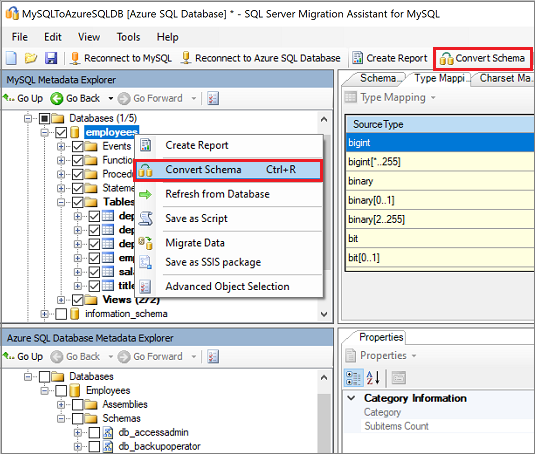Image resolution: width=535 pixels, height=454 pixels.
Task: Choose Refresh from Database in context menu
Action: point(228,194)
